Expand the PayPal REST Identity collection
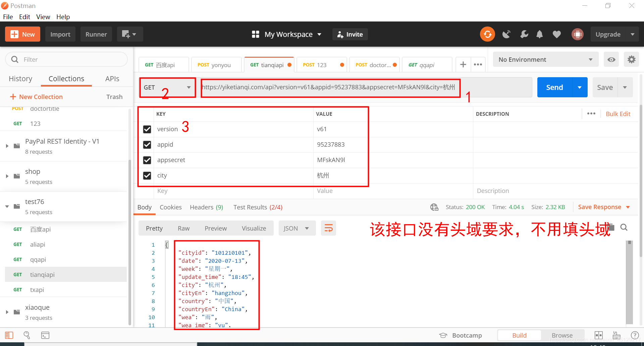 pyautogui.click(x=7, y=146)
